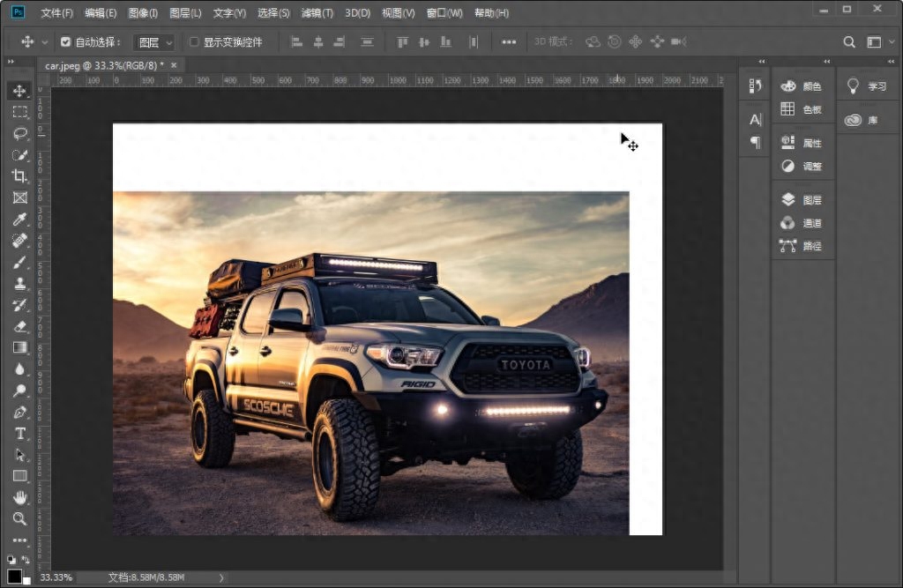Expand the 学习 panel group double arrow

coord(891,61)
